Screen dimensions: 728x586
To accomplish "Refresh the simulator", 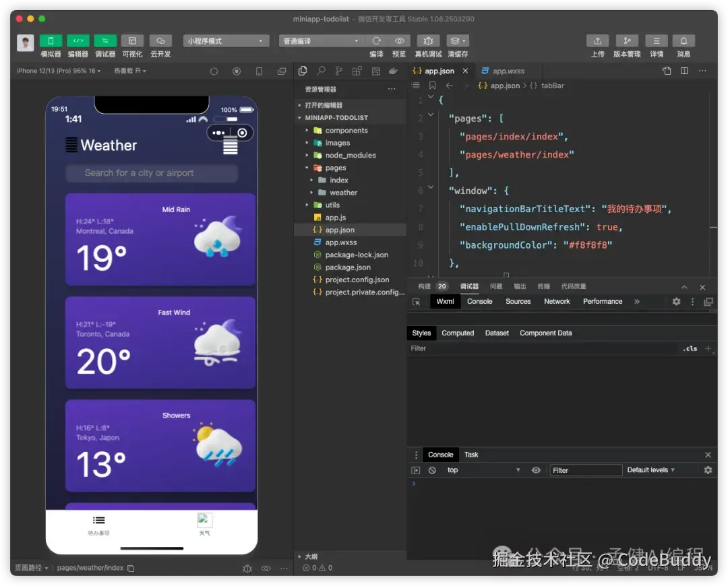I will [214, 71].
